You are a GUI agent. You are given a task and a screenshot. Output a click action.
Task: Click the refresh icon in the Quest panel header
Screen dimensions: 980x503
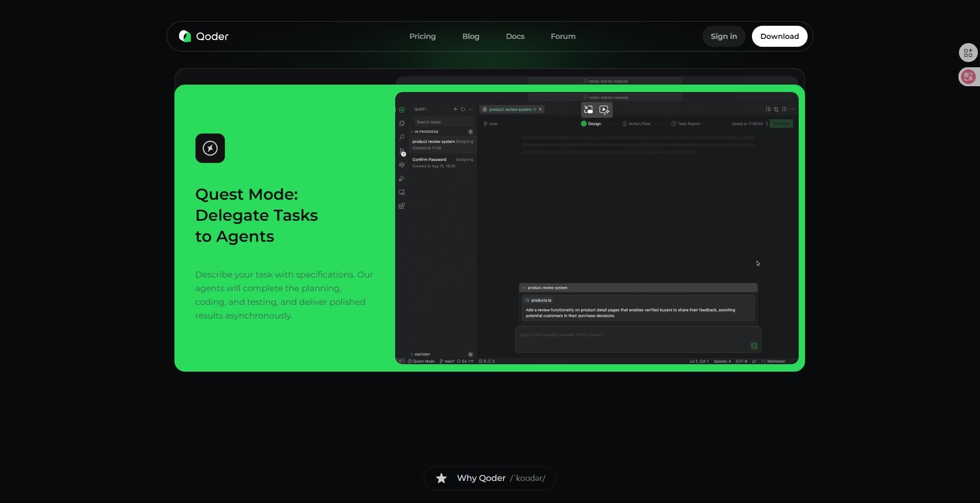(463, 109)
